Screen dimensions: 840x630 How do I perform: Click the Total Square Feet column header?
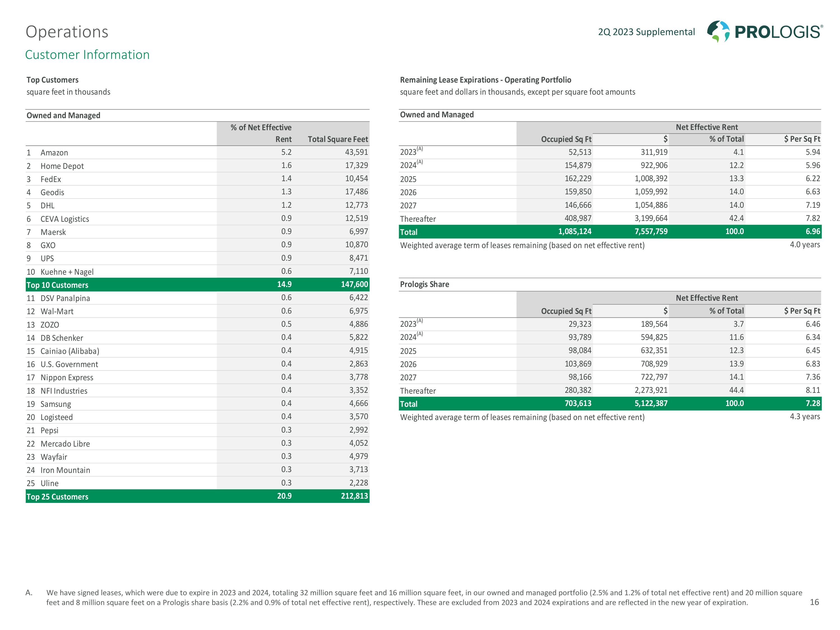[x=338, y=139]
